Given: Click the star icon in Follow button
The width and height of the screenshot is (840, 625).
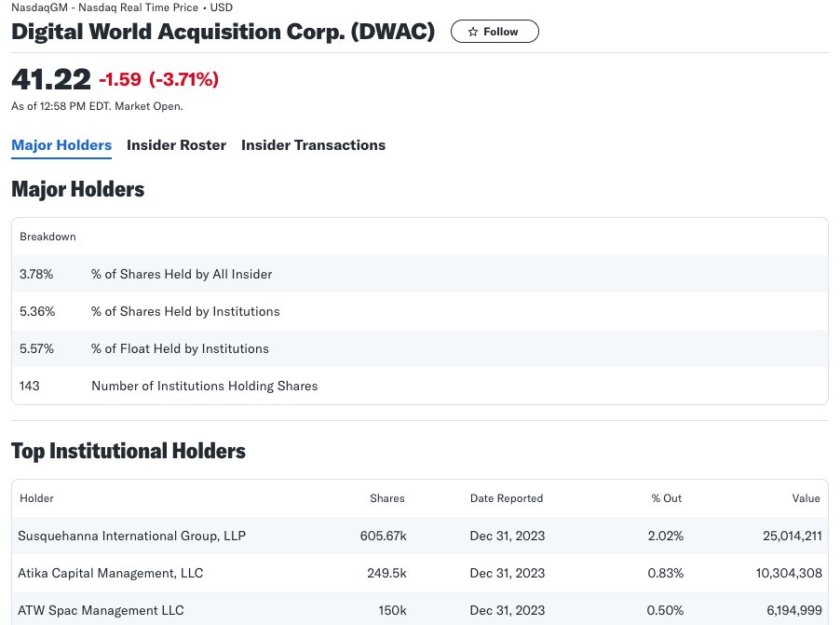Looking at the screenshot, I should [472, 32].
